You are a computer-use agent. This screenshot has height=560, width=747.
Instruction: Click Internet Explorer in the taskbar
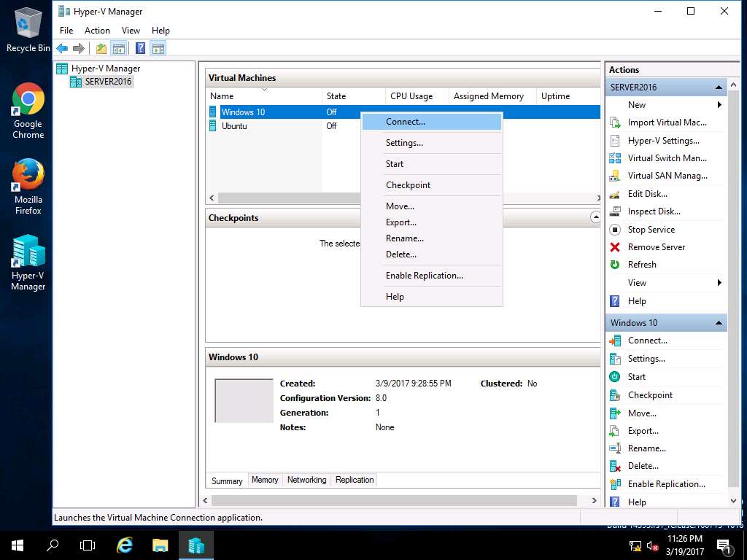pyautogui.click(x=125, y=545)
